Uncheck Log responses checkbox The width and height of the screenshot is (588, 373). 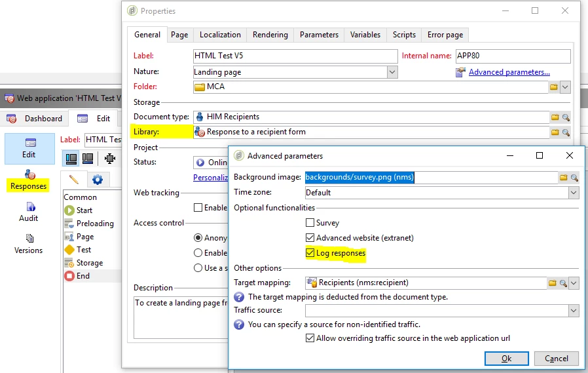pos(310,253)
